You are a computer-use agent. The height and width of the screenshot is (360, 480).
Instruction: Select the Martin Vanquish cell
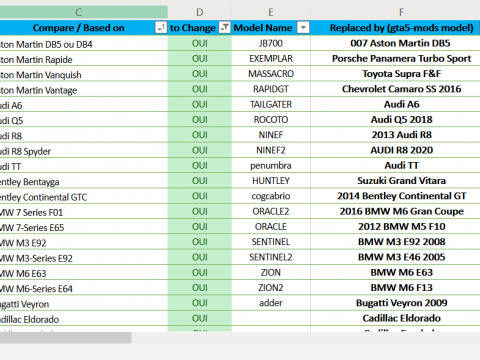(x=84, y=74)
